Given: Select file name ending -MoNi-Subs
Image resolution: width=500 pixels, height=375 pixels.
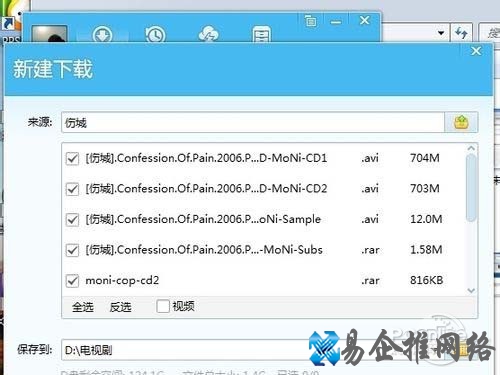Looking at the screenshot, I should 204,250.
